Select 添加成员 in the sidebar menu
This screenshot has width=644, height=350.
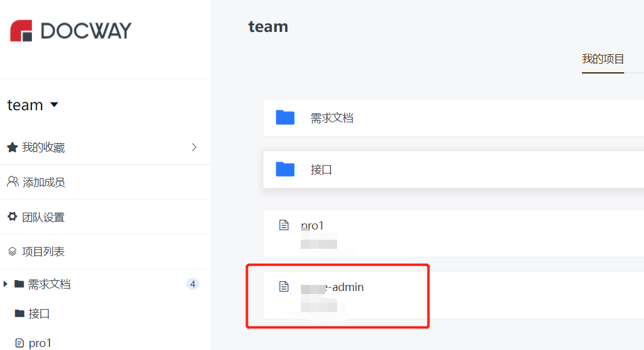click(x=38, y=182)
